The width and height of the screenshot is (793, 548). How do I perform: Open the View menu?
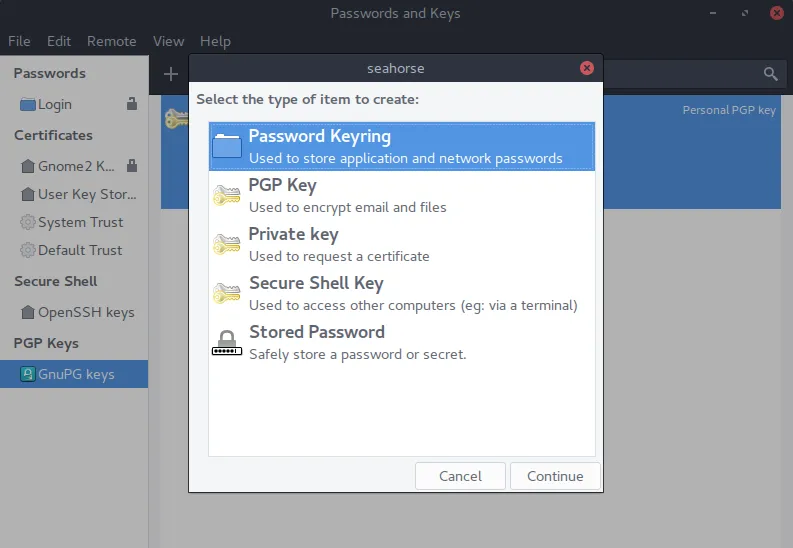coord(168,41)
